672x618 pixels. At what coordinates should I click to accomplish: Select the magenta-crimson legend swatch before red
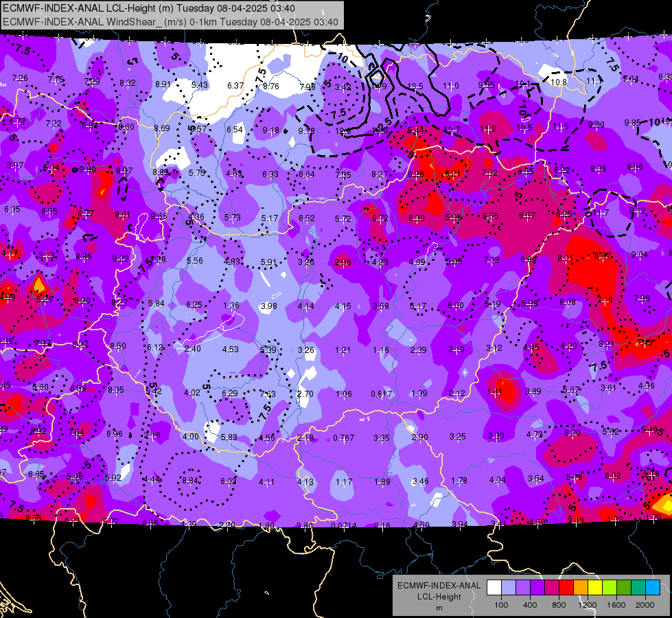tap(552, 588)
